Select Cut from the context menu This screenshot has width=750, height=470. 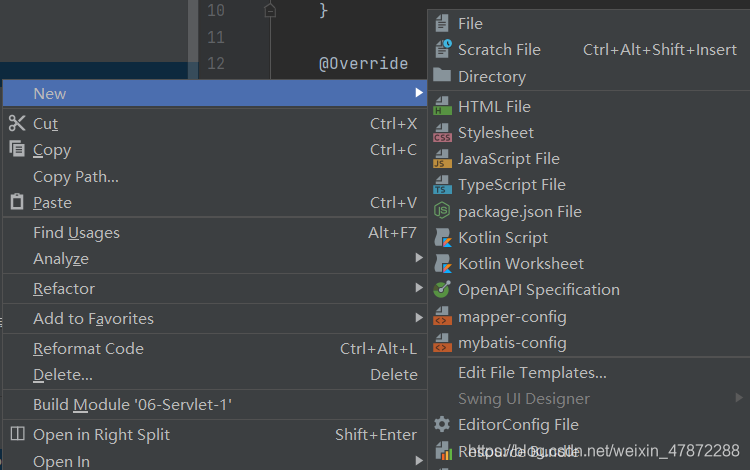tap(215, 124)
